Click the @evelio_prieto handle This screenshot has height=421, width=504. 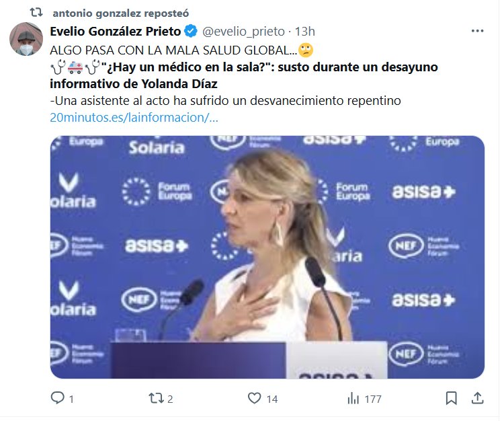(243, 32)
